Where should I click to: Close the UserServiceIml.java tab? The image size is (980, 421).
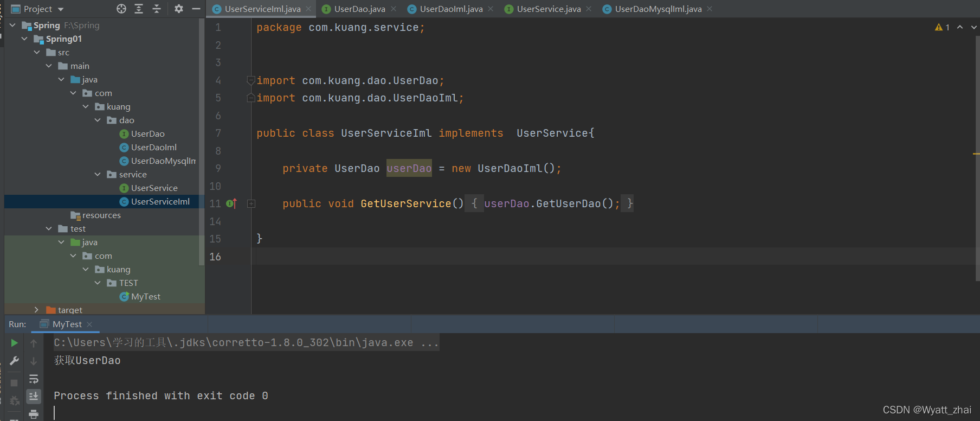tap(308, 9)
